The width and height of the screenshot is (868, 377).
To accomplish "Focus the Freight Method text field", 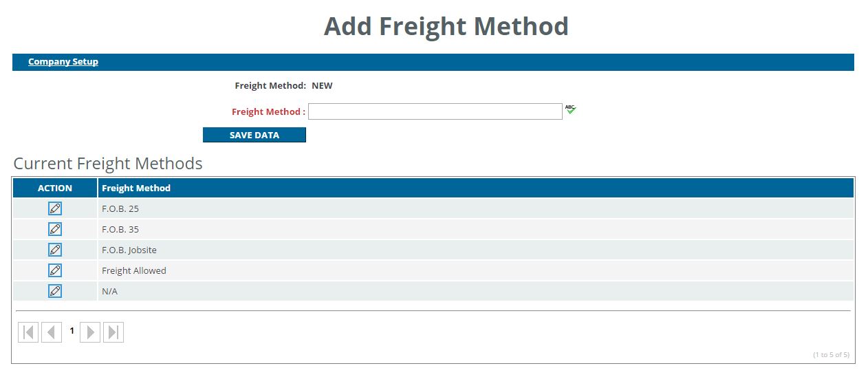I will [435, 111].
